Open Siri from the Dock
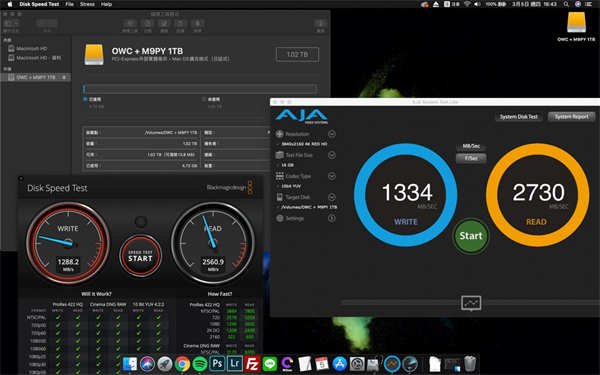Screen dimensions: 600x375 coord(147,364)
